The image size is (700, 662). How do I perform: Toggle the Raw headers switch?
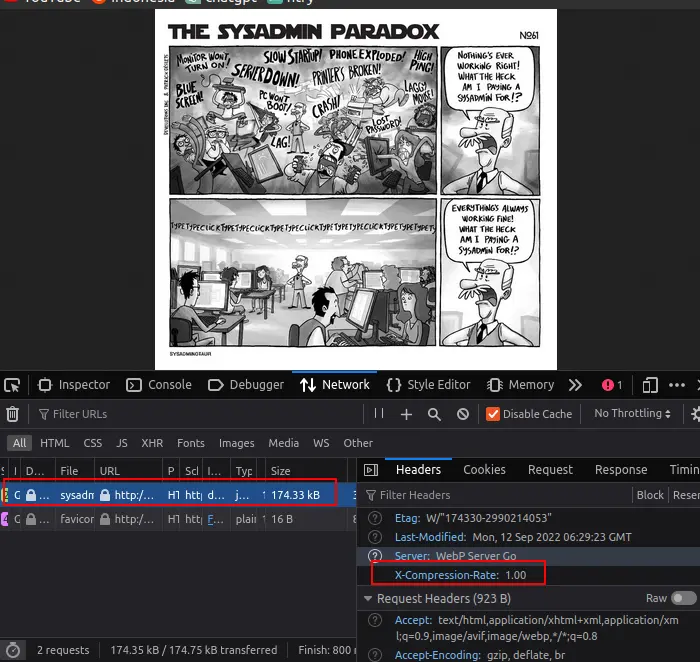[x=683, y=598]
